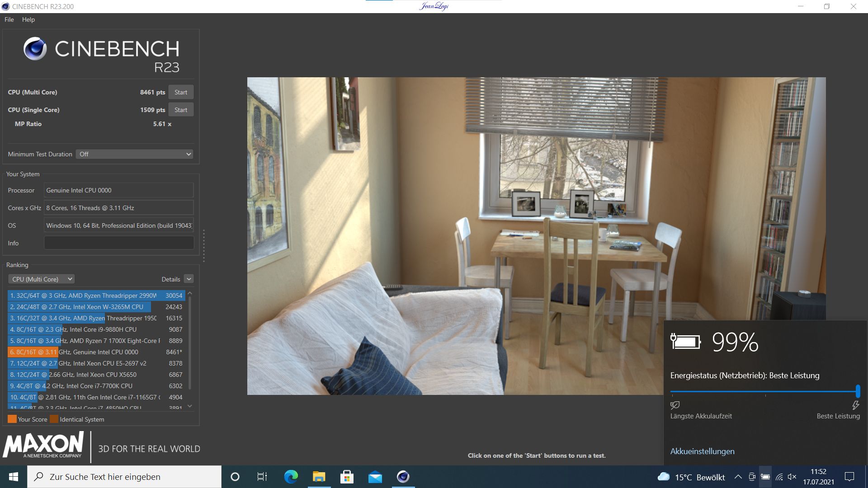Open File Explorer from the taskbar
This screenshot has height=488, width=868.
coord(319,477)
